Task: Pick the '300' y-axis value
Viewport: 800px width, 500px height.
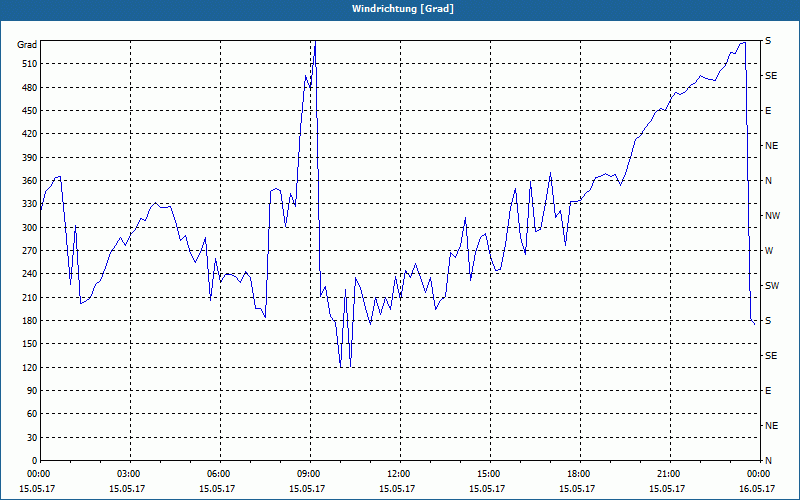Action: pyautogui.click(x=30, y=228)
